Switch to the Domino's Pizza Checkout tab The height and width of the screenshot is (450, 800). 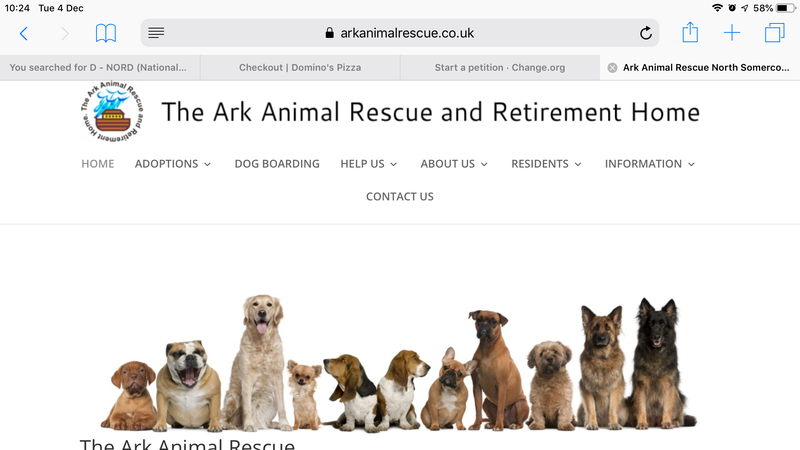tap(300, 67)
